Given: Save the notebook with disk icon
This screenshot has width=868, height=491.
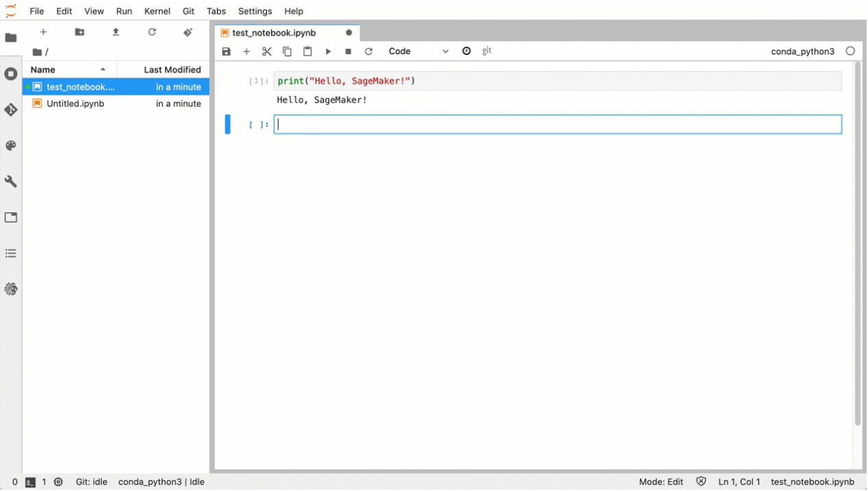Looking at the screenshot, I should (x=226, y=51).
